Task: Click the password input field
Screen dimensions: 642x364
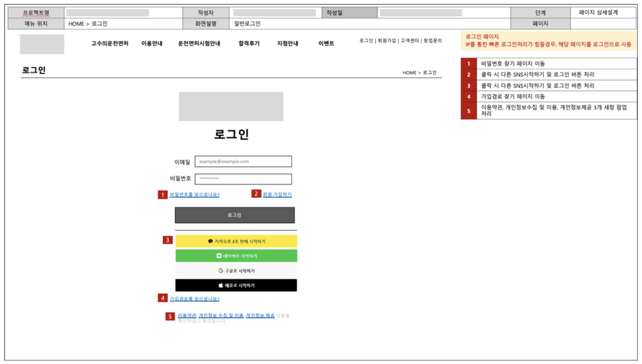Action: tap(243, 179)
